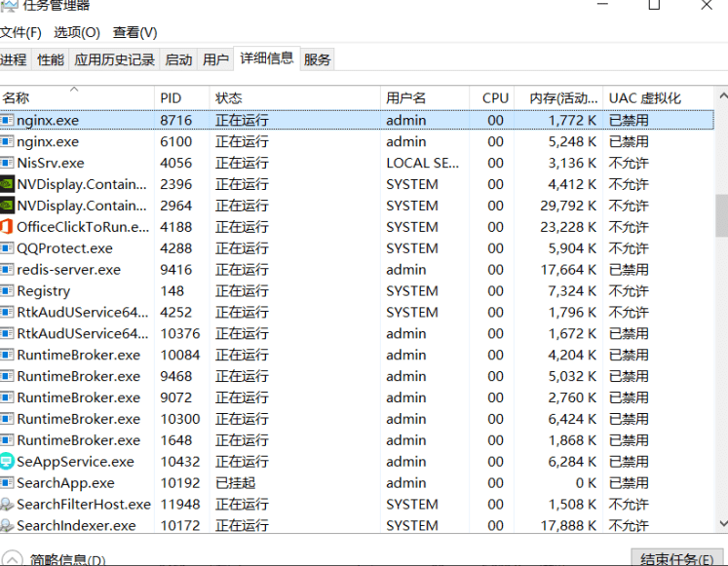Click the 结束任务 button

coord(676,559)
